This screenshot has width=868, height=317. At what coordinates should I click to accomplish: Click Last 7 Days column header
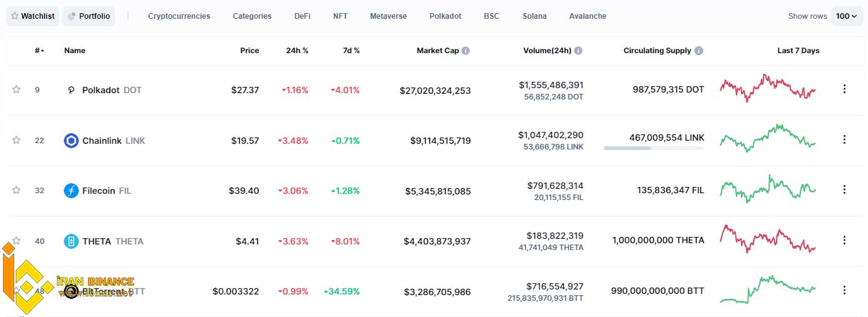[798, 51]
